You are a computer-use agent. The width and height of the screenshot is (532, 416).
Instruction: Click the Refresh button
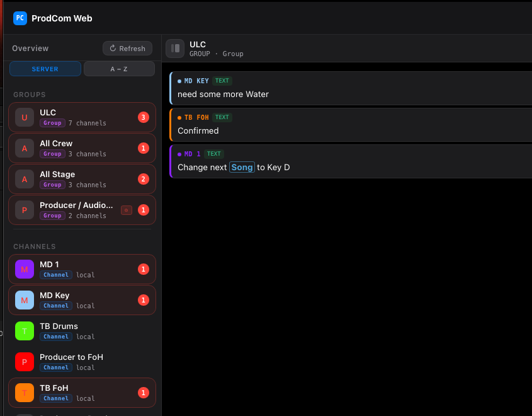point(127,49)
